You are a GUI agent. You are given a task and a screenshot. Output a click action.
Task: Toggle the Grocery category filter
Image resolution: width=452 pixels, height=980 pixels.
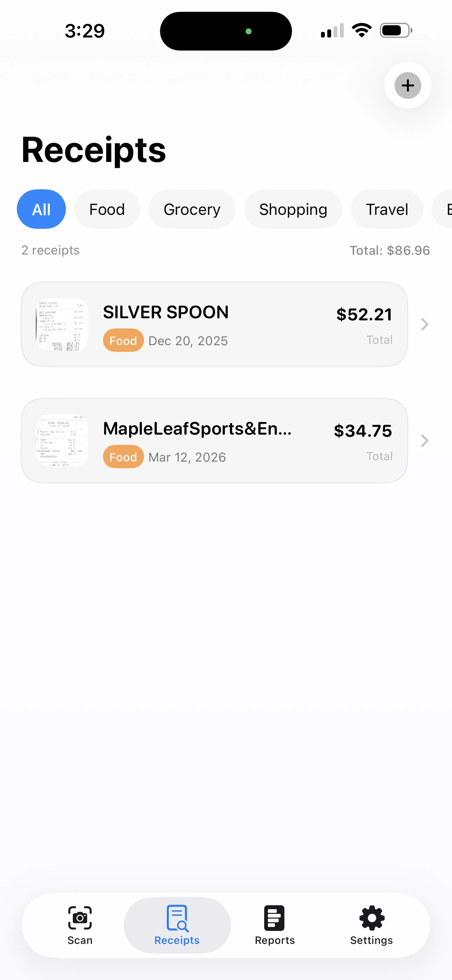(x=192, y=209)
